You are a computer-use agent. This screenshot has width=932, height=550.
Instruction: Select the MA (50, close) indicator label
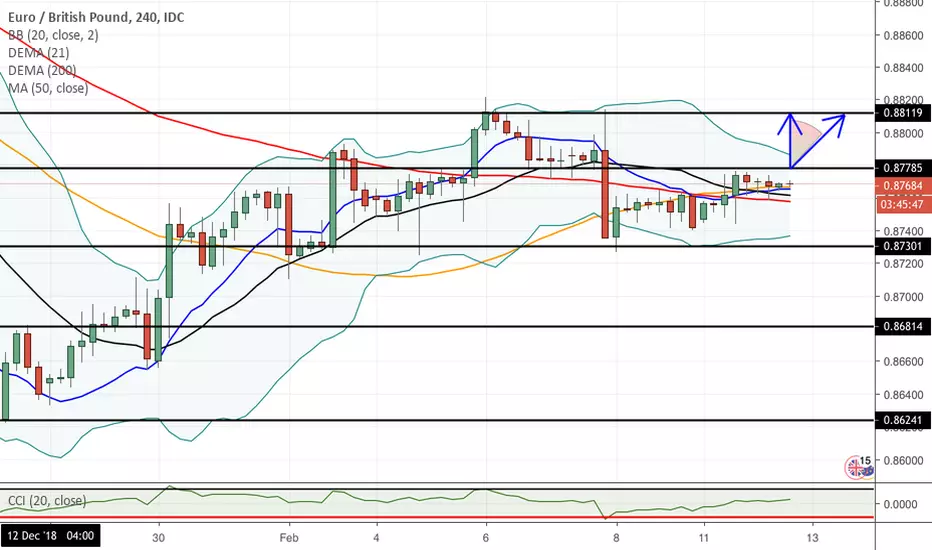click(48, 89)
